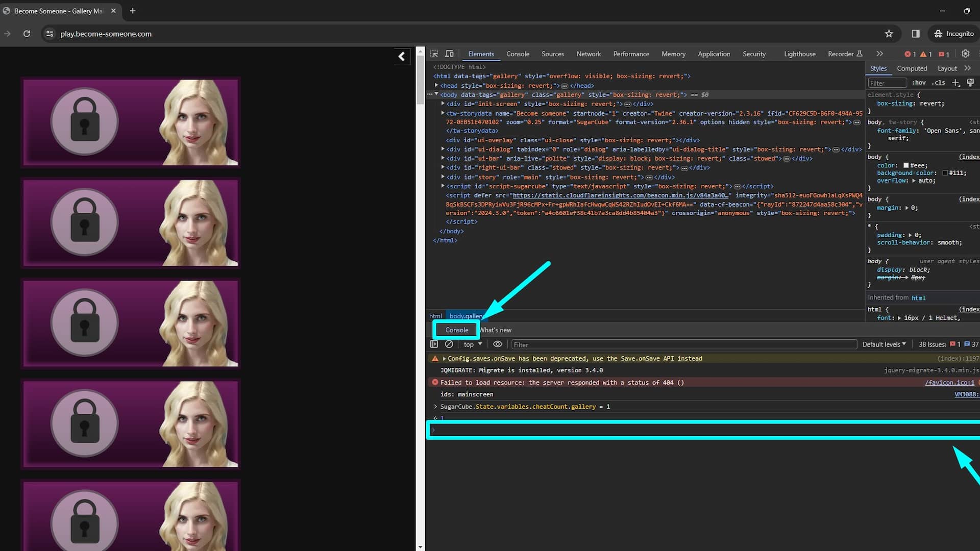Screen dimensions: 980x551
Task: Open the /favicon.ico:1 error source link
Action: (x=949, y=383)
